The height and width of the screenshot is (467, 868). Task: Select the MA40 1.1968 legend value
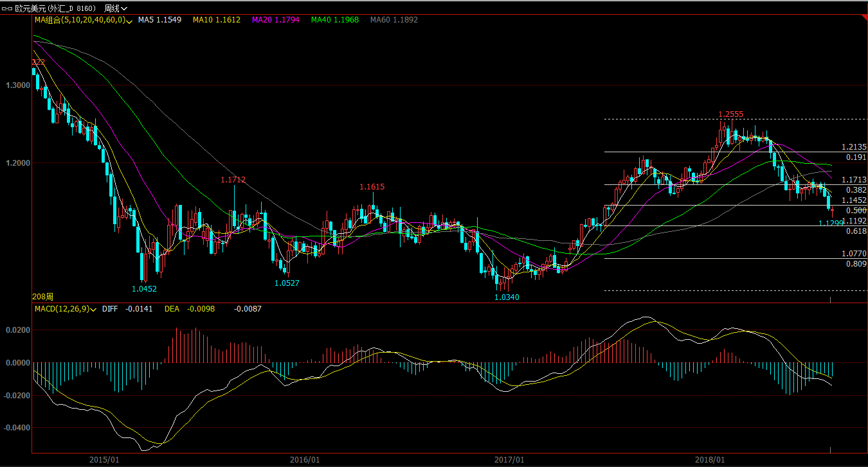(x=335, y=20)
